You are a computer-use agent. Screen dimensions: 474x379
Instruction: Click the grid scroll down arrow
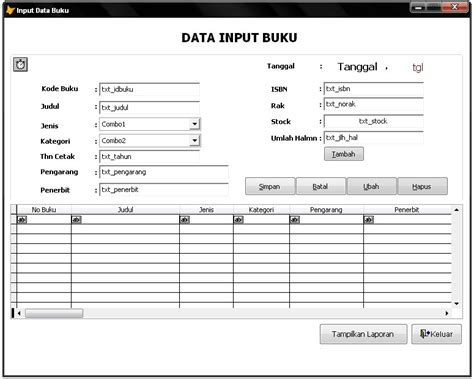[456, 304]
